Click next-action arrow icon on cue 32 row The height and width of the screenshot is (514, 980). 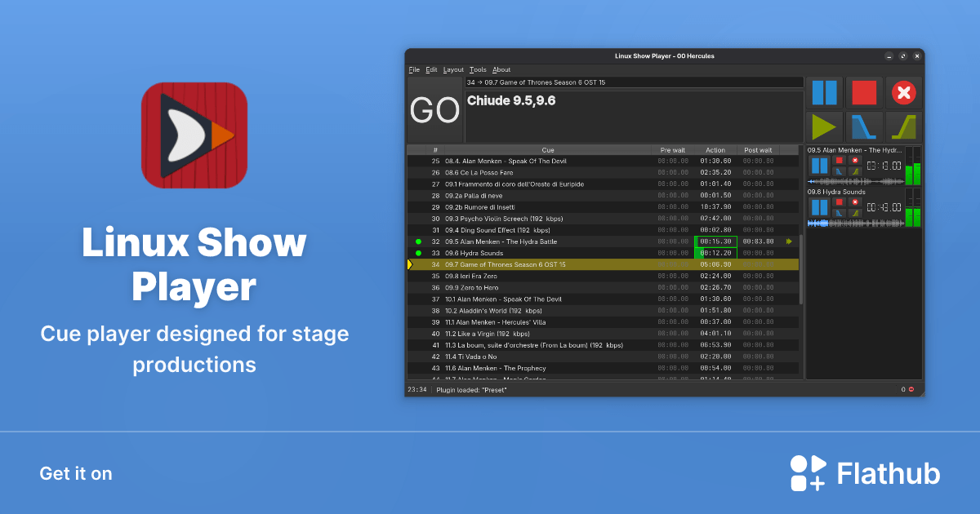pyautogui.click(x=789, y=241)
